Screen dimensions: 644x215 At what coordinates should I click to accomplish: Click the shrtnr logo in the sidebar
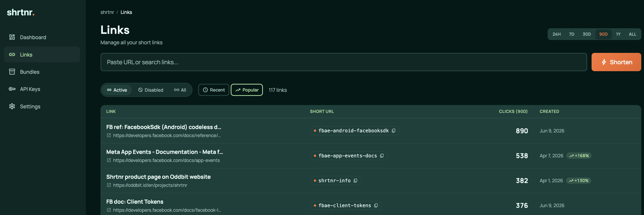click(20, 12)
